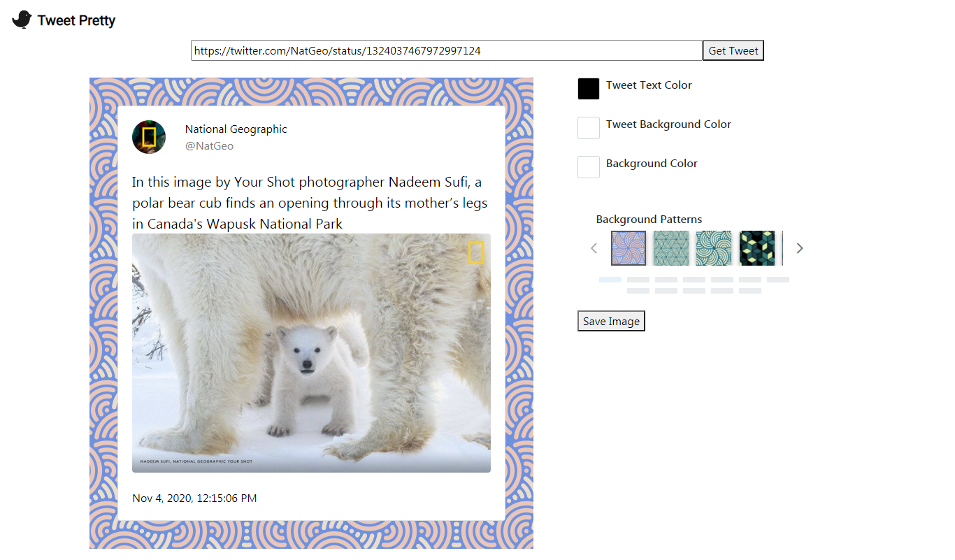Image resolution: width=955 pixels, height=560 pixels.
Task: Jump to second carousel pagination indicator
Action: (x=638, y=280)
